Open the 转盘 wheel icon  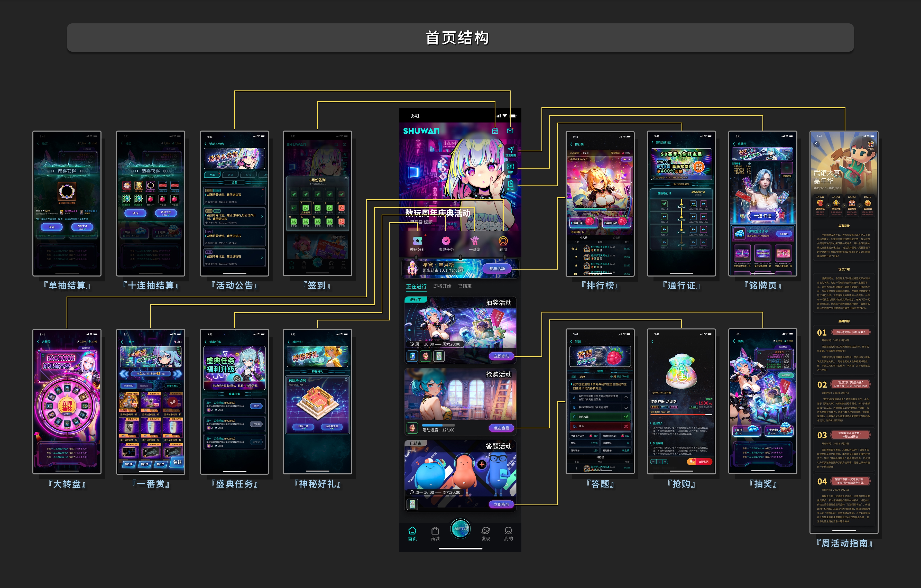503,241
